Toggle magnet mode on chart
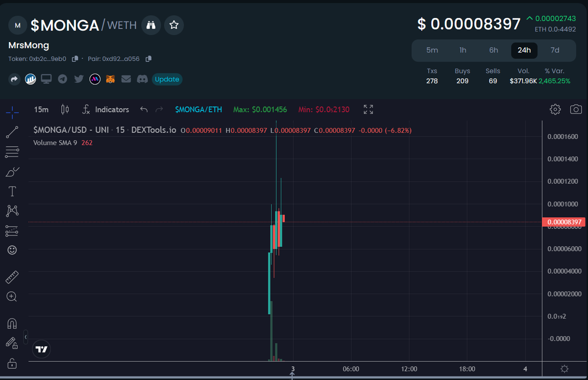Screen dimensions: 588x380 click(x=12, y=324)
